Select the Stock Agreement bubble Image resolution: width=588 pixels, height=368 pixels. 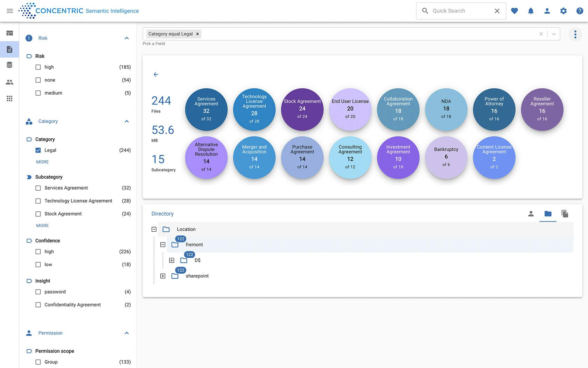pyautogui.click(x=302, y=109)
